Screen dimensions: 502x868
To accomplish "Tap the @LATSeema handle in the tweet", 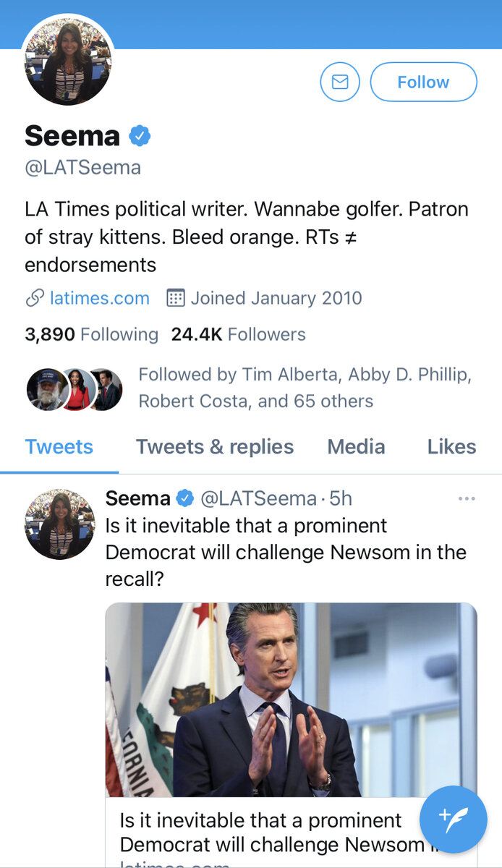I will coord(258,498).
